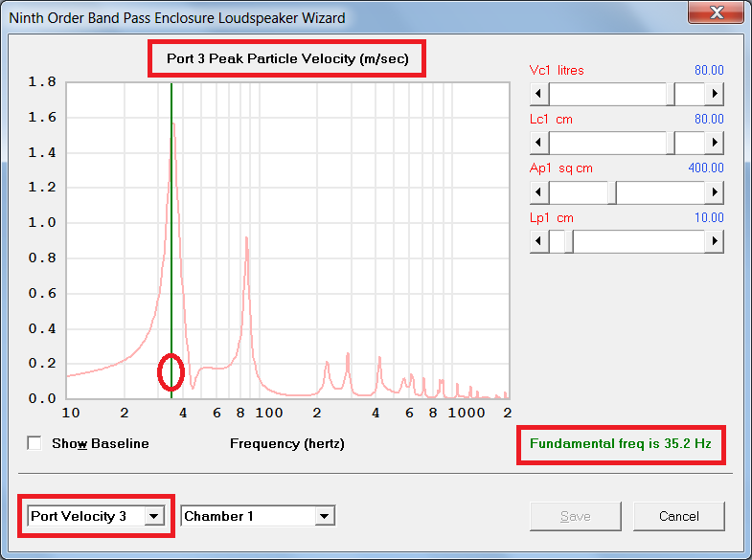Open the Port Velocity 3 dropdown
This screenshot has width=752, height=560.
[x=154, y=516]
